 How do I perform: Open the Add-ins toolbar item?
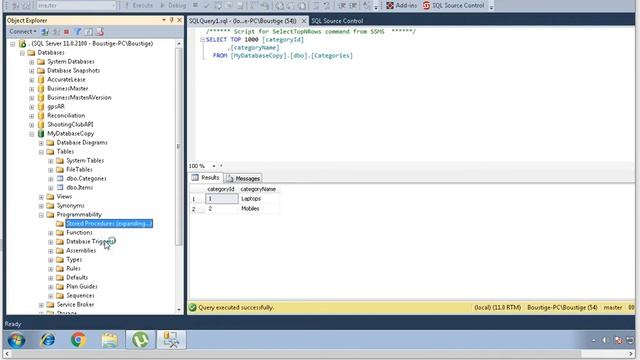pyautogui.click(x=402, y=5)
